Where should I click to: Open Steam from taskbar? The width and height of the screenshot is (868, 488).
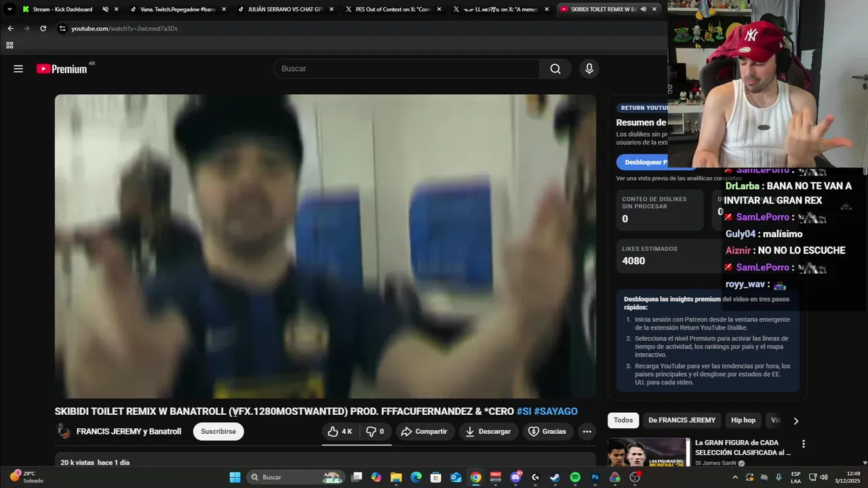555,477
